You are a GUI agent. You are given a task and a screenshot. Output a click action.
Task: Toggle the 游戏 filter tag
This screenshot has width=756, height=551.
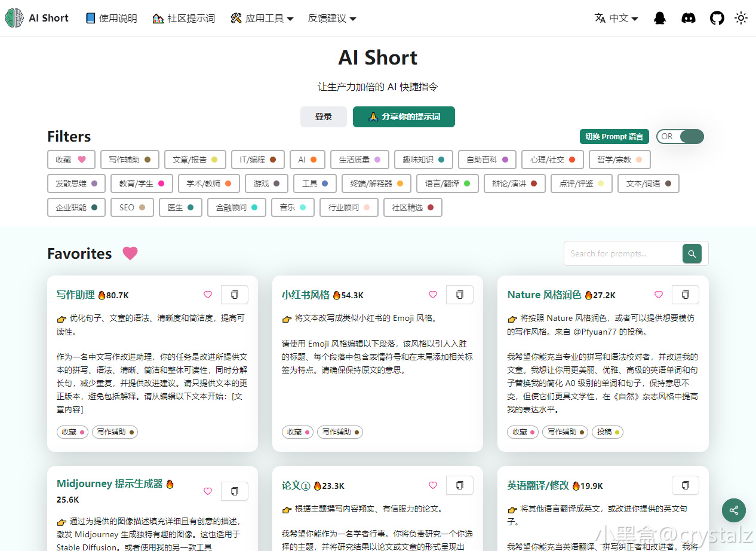click(x=266, y=183)
